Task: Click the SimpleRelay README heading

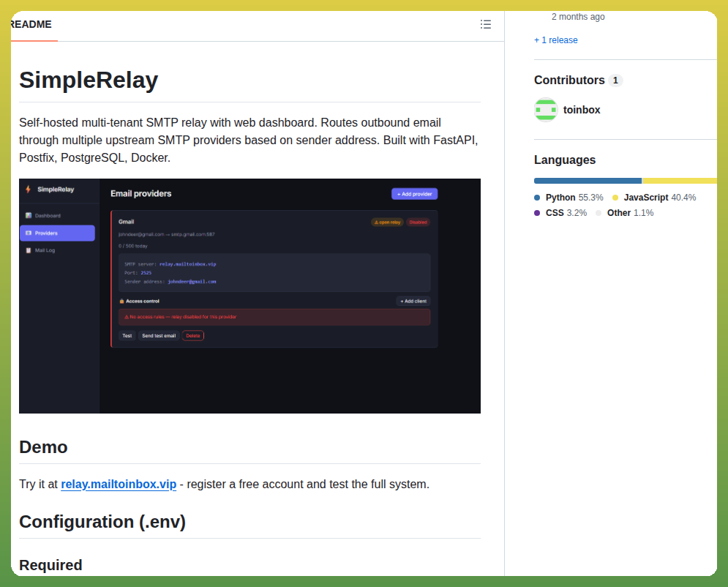Action: point(89,80)
